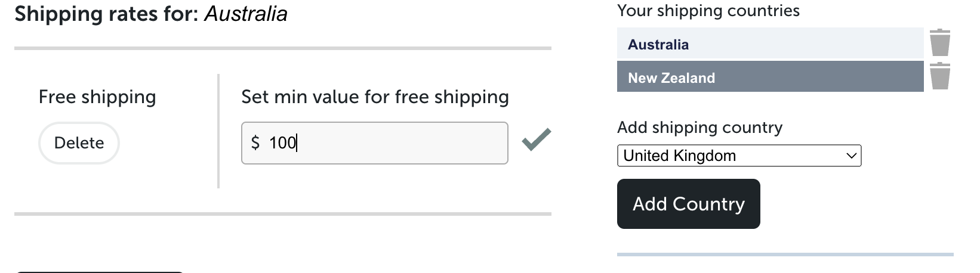This screenshot has height=273, width=980.
Task: Delete New Zealand using the trash icon
Action: pyautogui.click(x=939, y=76)
